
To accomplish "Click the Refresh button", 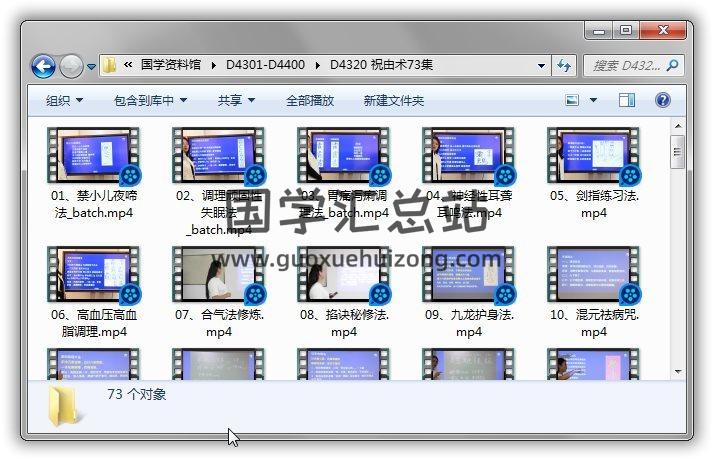I will (564, 66).
